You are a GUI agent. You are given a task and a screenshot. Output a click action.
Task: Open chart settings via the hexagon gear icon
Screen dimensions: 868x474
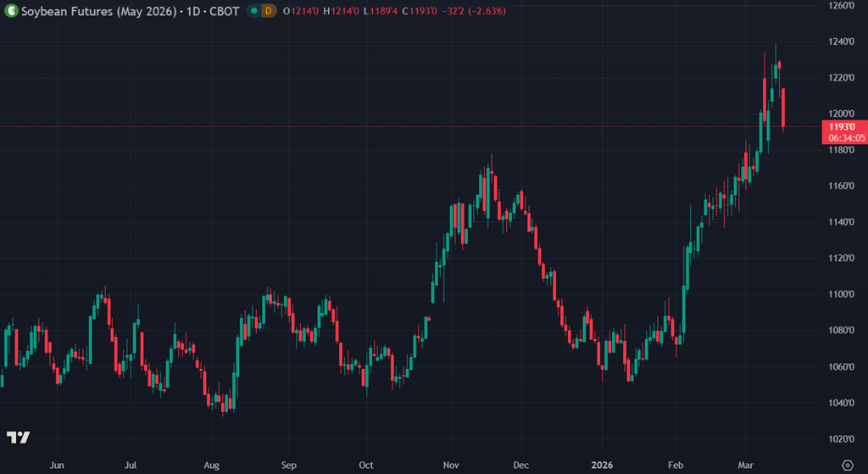coord(847,465)
